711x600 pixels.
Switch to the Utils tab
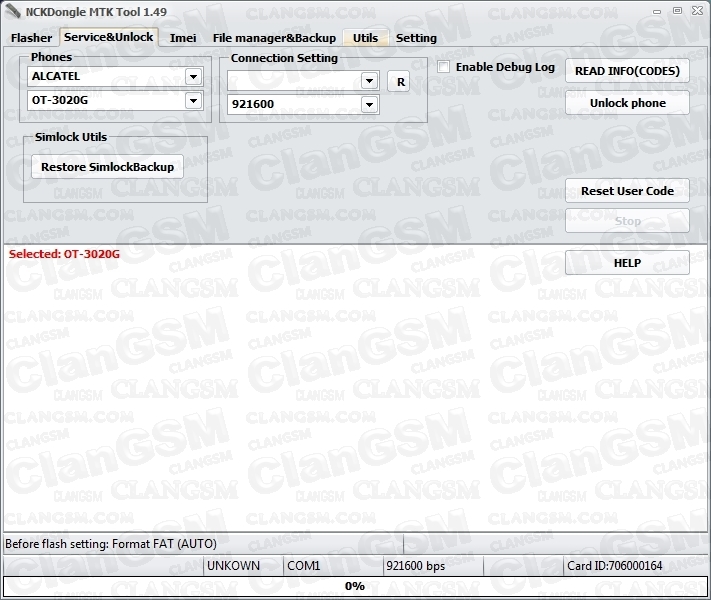coord(365,38)
